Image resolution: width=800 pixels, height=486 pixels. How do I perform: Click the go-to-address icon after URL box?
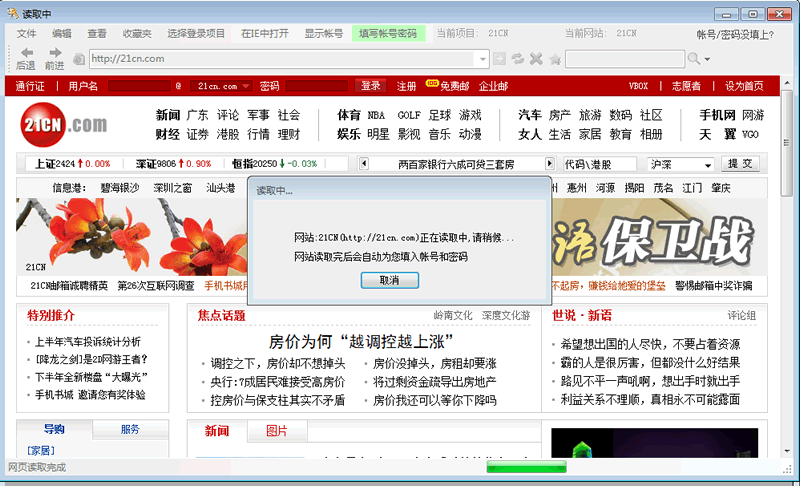click(499, 59)
